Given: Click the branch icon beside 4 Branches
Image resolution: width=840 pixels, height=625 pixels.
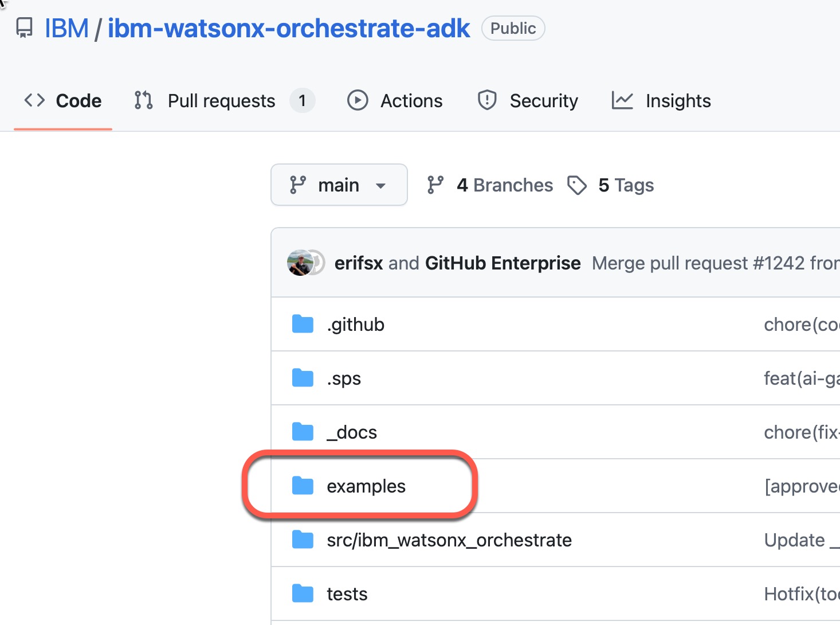Looking at the screenshot, I should click(x=436, y=185).
